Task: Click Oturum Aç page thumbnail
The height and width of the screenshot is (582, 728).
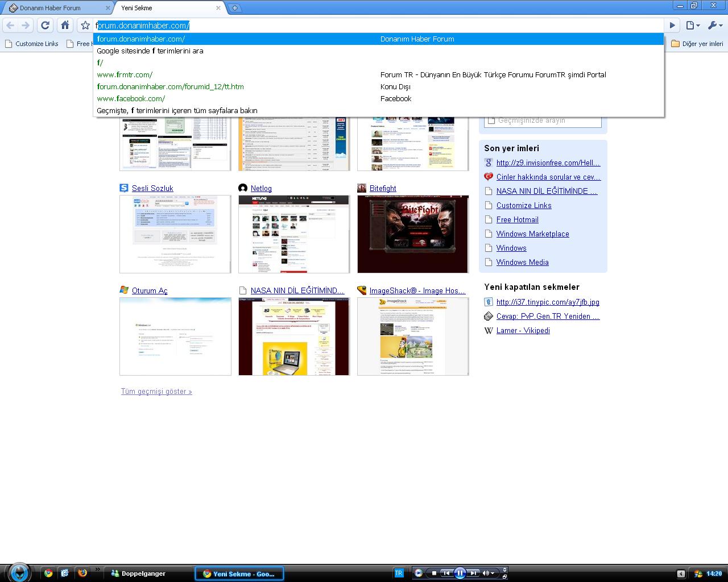Action: click(175, 336)
